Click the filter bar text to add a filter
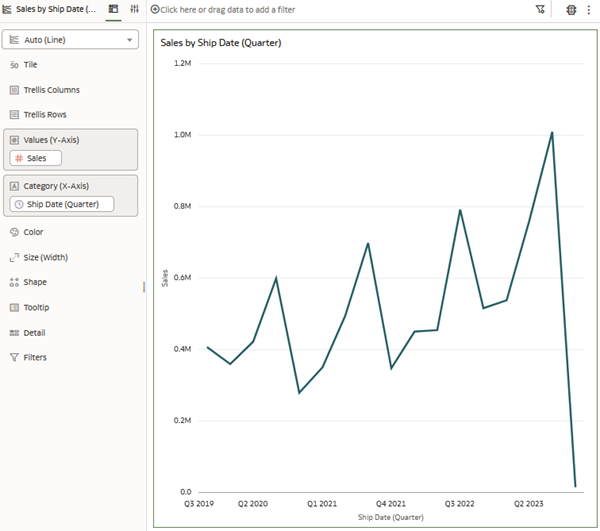 228,10
